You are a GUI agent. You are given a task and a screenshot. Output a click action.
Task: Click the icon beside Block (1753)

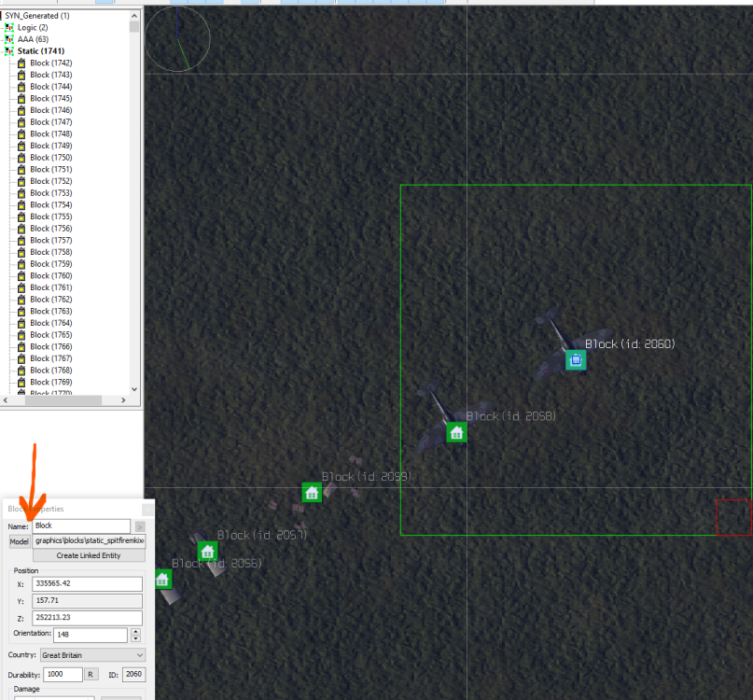21,192
